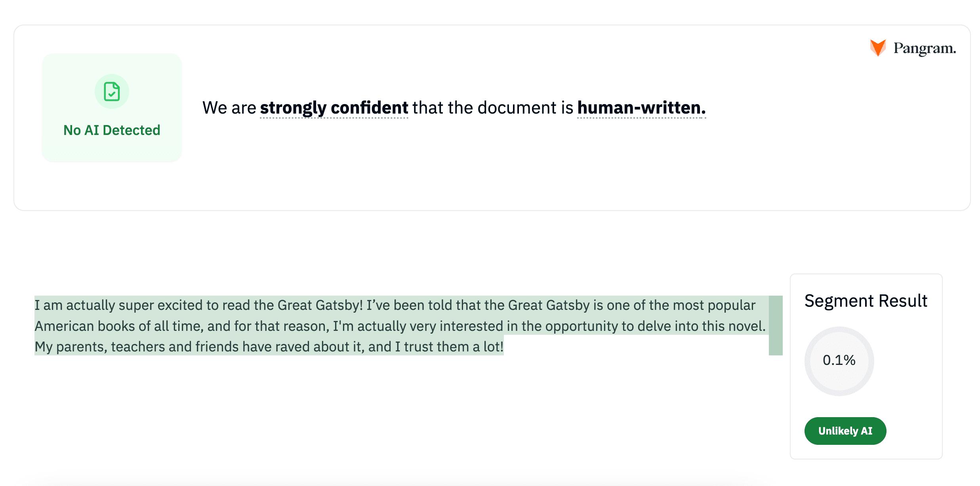The width and height of the screenshot is (980, 486).
Task: Click the word "American" in highlighted text
Action: (x=64, y=326)
